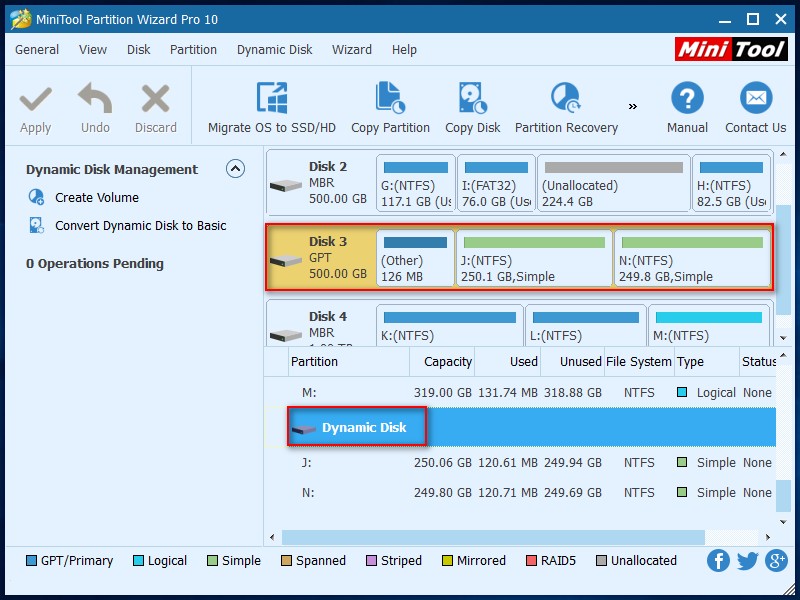Viewport: 800px width, 600px height.
Task: Open the Facebook share icon
Action: (x=718, y=561)
